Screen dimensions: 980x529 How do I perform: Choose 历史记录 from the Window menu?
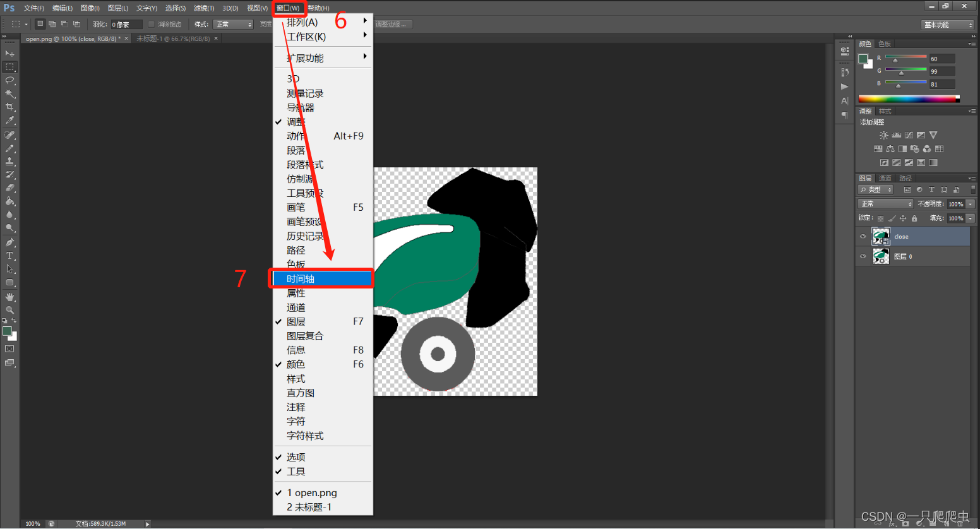[x=323, y=236]
